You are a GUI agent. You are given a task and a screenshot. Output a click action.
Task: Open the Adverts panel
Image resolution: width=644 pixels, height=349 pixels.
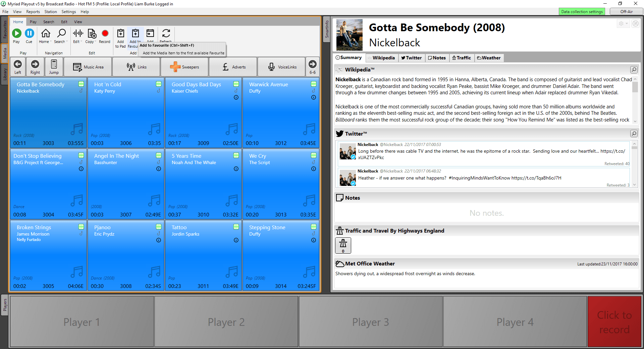[x=233, y=66]
